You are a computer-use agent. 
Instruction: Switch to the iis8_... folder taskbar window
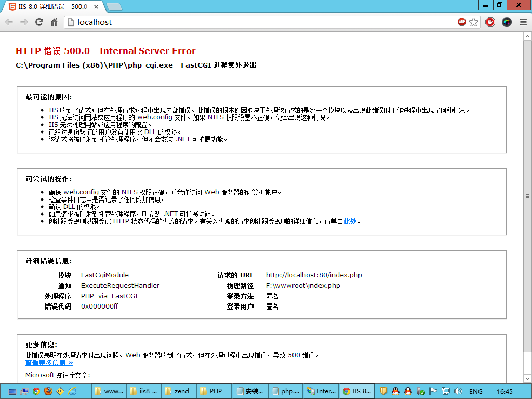click(x=144, y=391)
